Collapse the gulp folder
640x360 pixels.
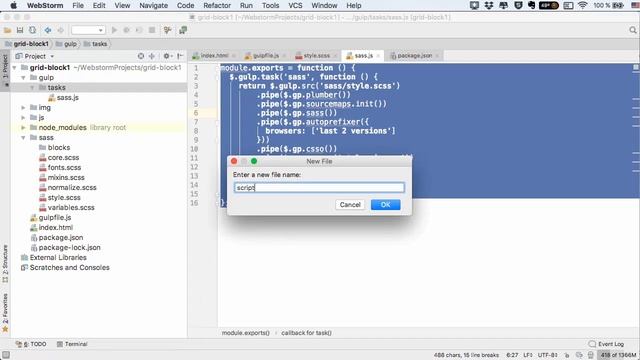[24, 78]
